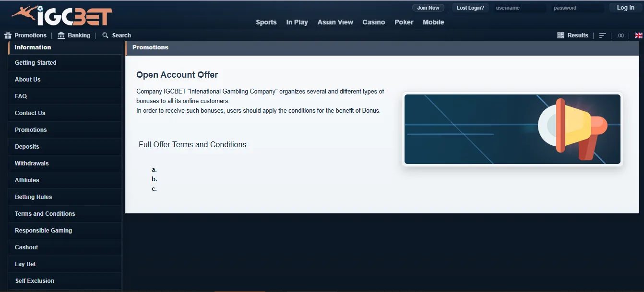Select Getting Started in sidebar

pyautogui.click(x=65, y=63)
